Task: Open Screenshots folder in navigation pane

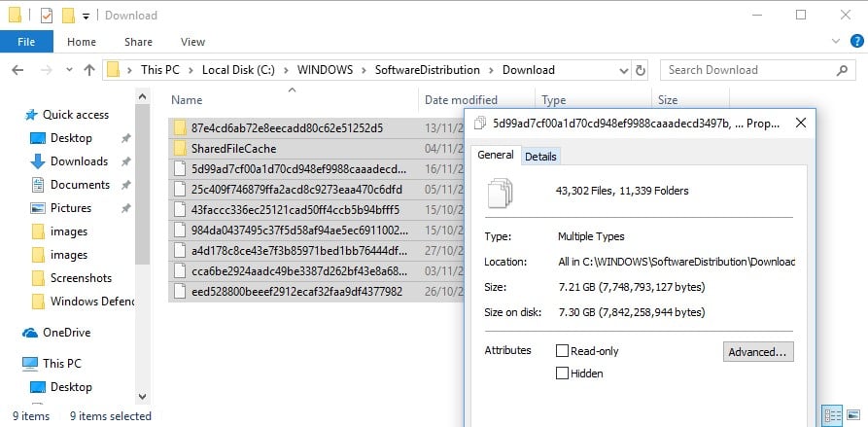Action: click(81, 278)
